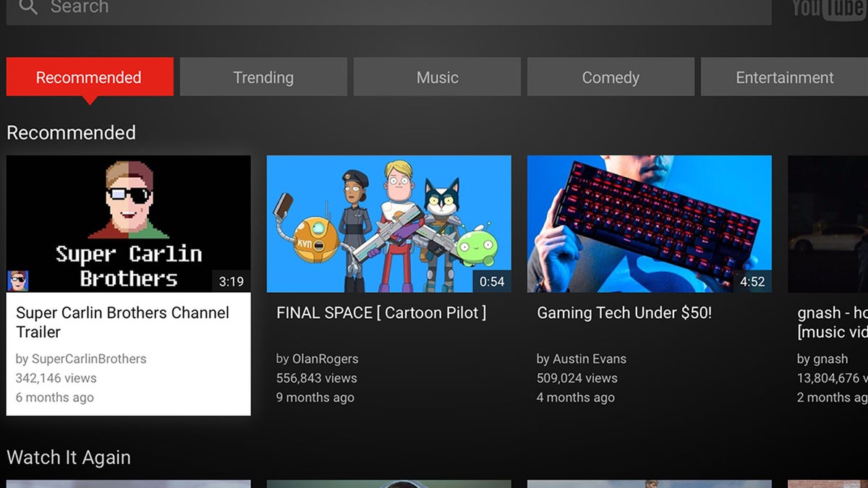Viewport: 868px width, 488px height.
Task: Click the Search input field
Action: [388, 12]
